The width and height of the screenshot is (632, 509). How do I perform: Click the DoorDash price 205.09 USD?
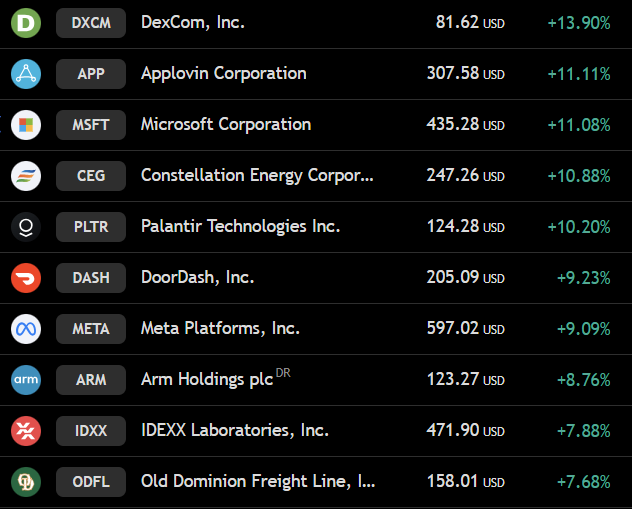(466, 278)
